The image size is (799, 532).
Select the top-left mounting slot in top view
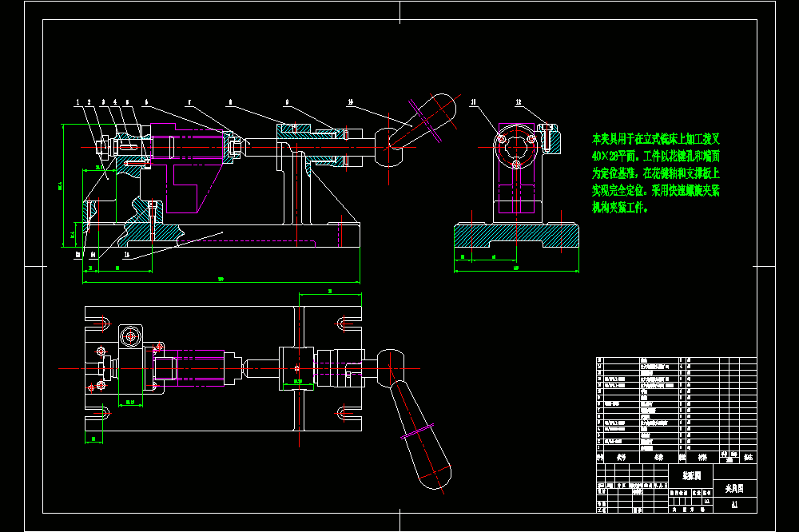point(97,323)
